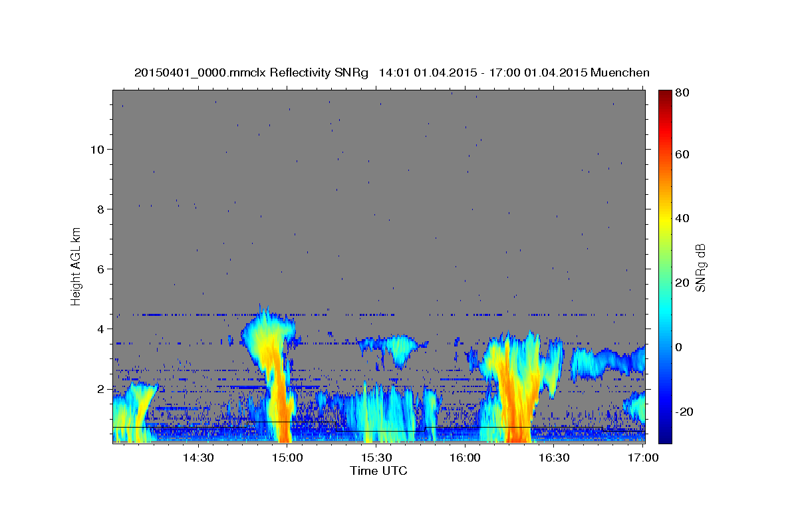This screenshot has height=532, width=798.
Task: Click the colorbar value 40
Action: (682, 218)
